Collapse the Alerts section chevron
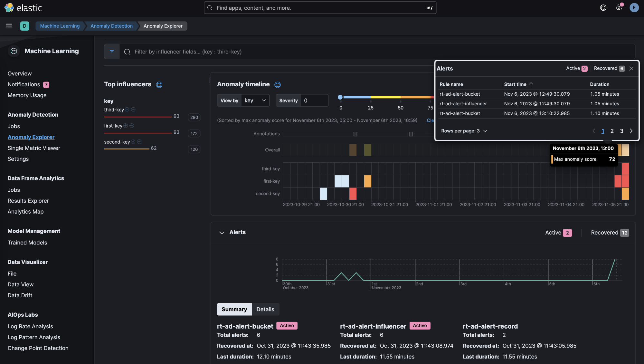The width and height of the screenshot is (644, 364). (x=222, y=233)
